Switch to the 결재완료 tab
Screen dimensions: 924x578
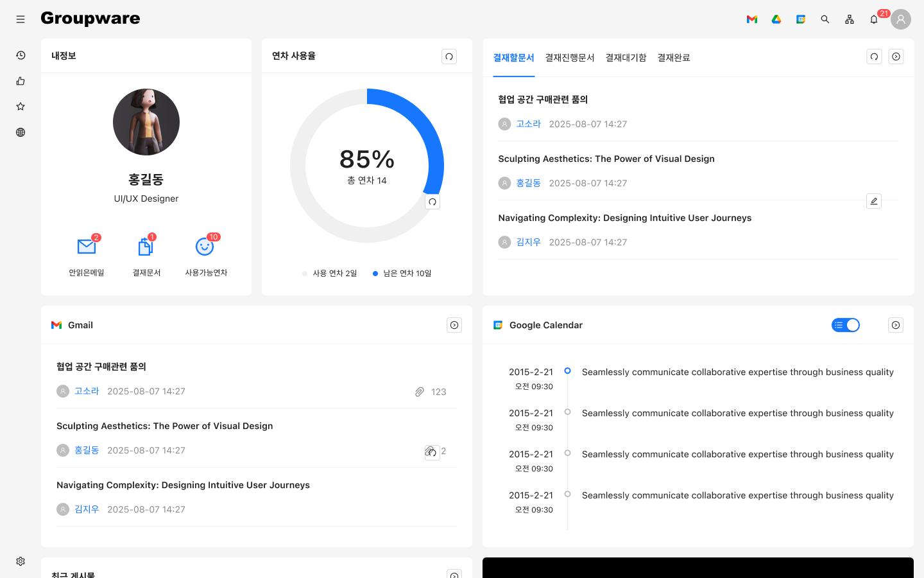674,58
